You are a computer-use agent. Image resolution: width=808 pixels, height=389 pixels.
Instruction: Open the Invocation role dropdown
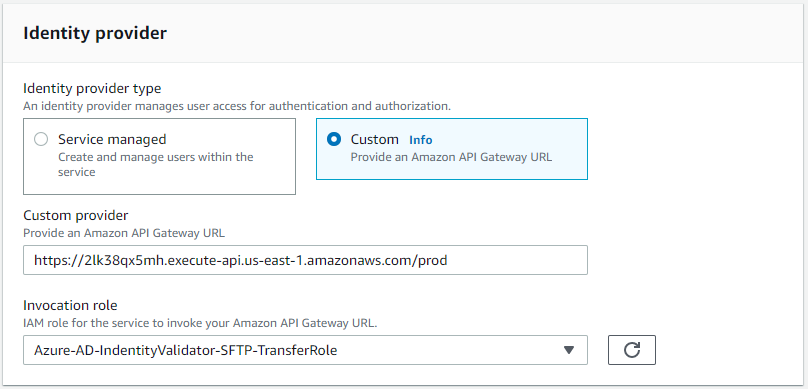tap(305, 350)
